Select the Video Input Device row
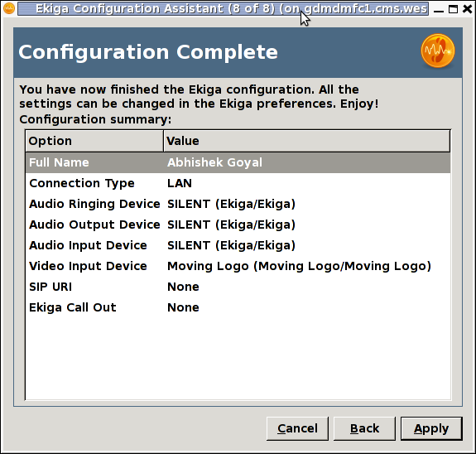This screenshot has height=454, width=476. pos(238,266)
